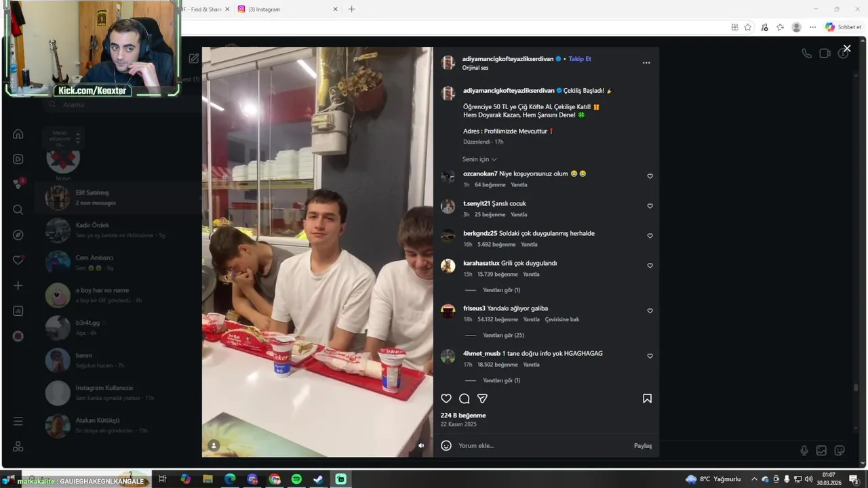Open a new browser tab
The height and width of the screenshot is (488, 868).
351,9
